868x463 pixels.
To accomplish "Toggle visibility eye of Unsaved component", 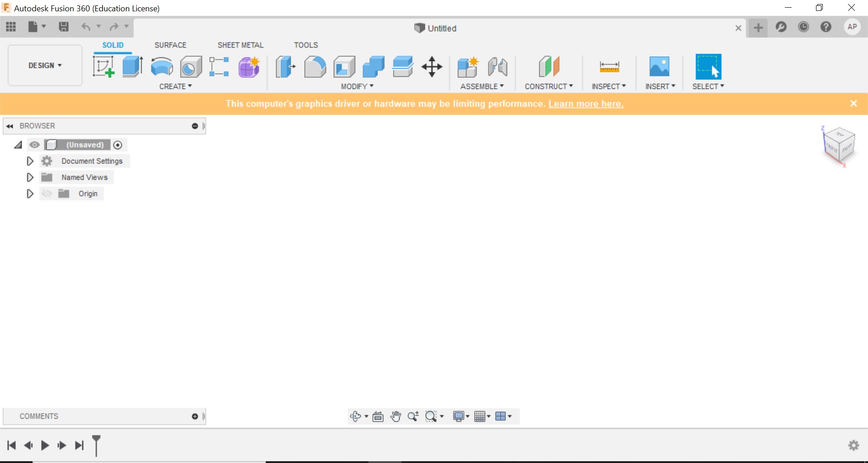I will [34, 145].
